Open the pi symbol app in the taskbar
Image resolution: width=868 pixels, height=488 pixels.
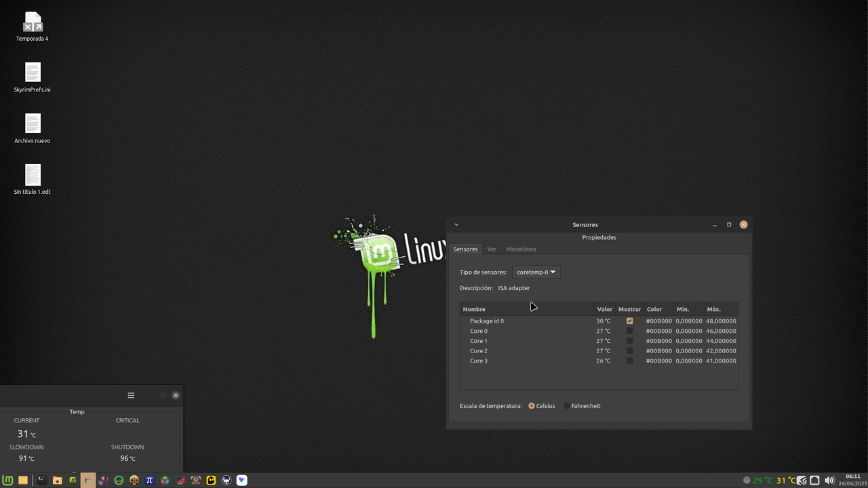point(150,480)
